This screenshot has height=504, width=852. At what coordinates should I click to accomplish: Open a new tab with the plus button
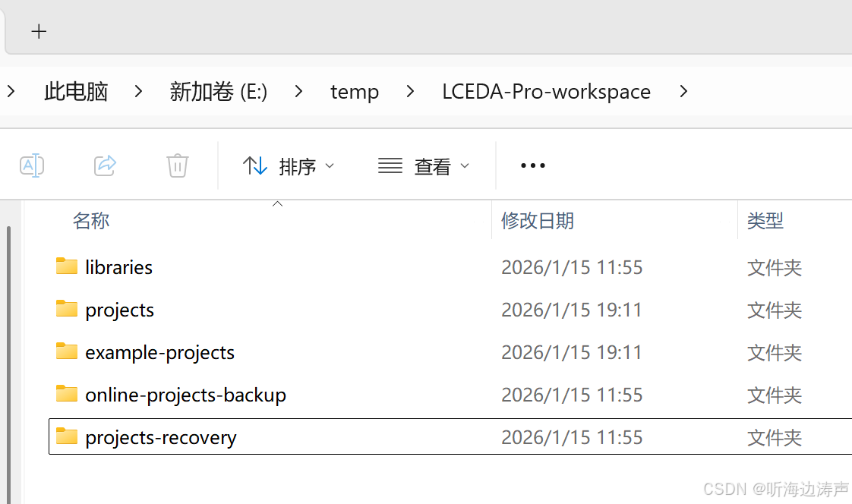pos(38,31)
